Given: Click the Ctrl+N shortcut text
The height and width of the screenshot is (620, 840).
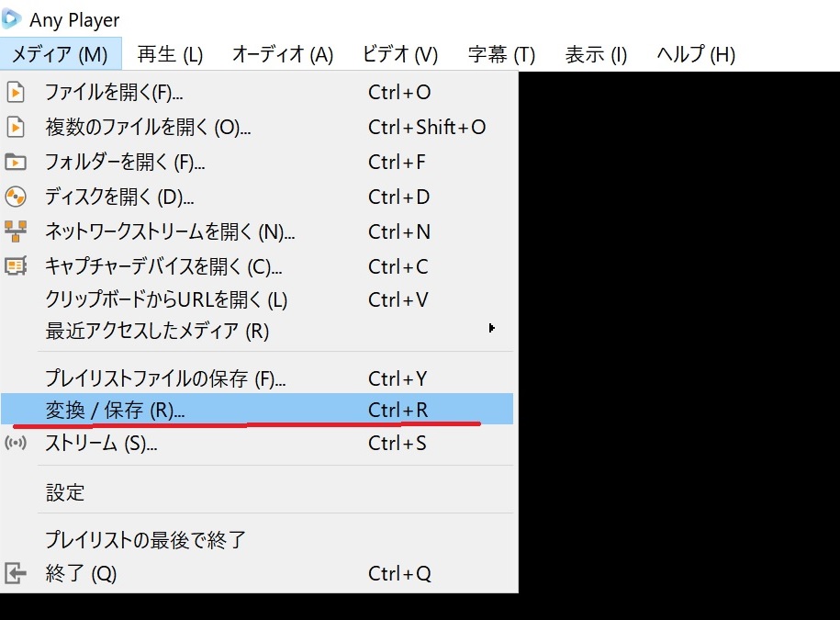Looking at the screenshot, I should pyautogui.click(x=399, y=231).
